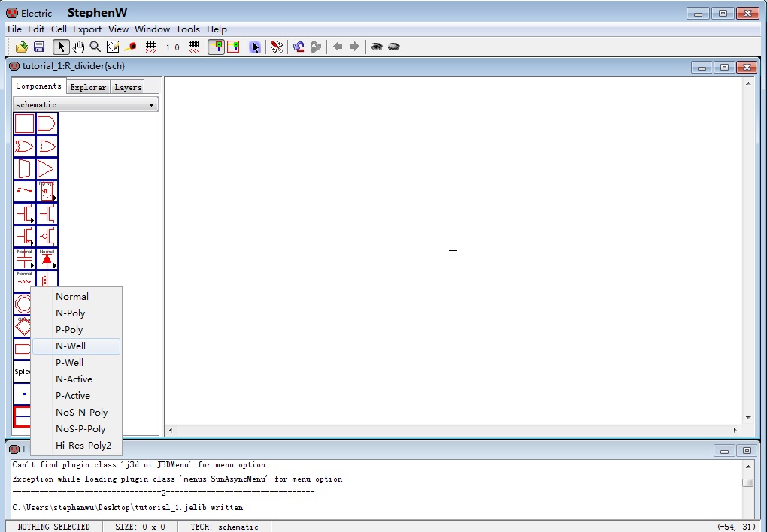Select Hi-Res-Poly2 resistor option
Image resolution: width=767 pixels, height=532 pixels.
(83, 446)
